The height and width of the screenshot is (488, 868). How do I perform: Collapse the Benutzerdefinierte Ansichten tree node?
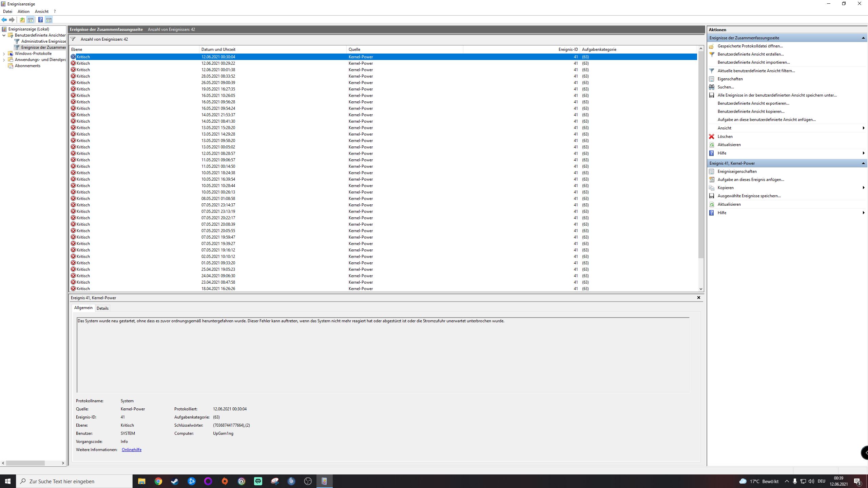(x=4, y=35)
